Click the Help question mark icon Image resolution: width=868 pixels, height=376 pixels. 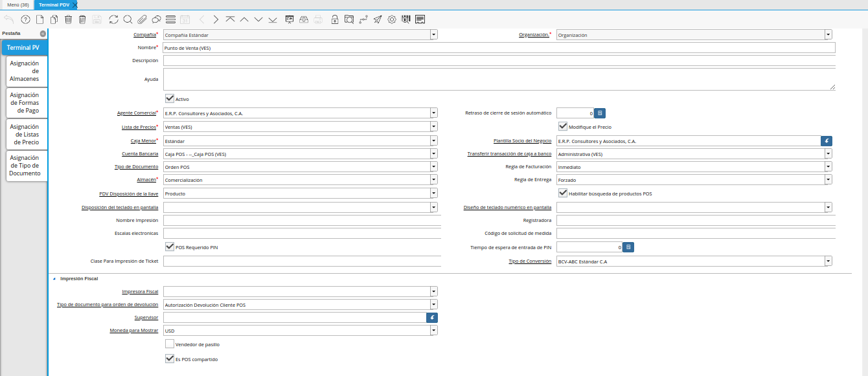tap(25, 19)
